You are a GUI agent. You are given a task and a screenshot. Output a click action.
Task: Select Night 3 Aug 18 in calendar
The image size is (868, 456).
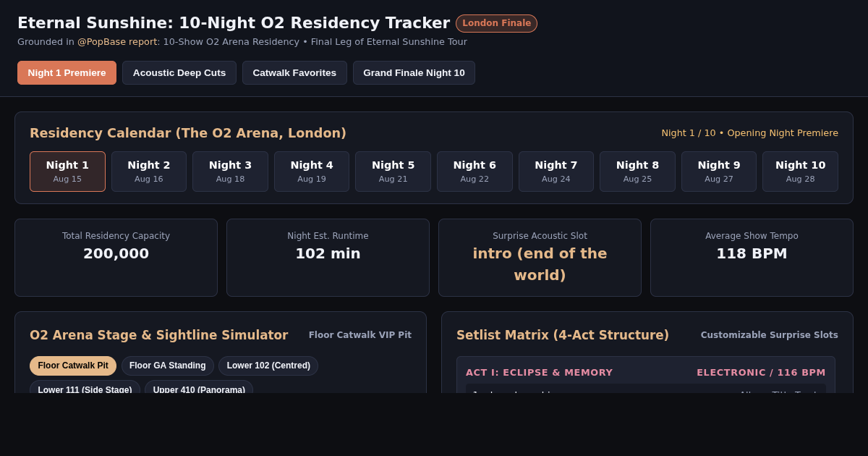pyautogui.click(x=230, y=172)
